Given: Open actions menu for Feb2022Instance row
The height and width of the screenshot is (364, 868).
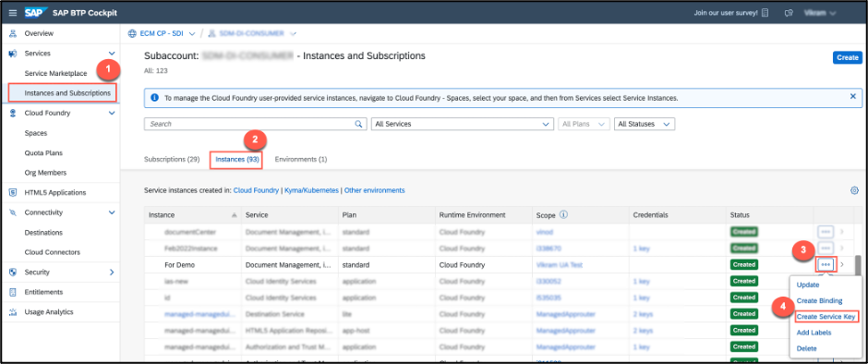Looking at the screenshot, I should click(x=826, y=248).
